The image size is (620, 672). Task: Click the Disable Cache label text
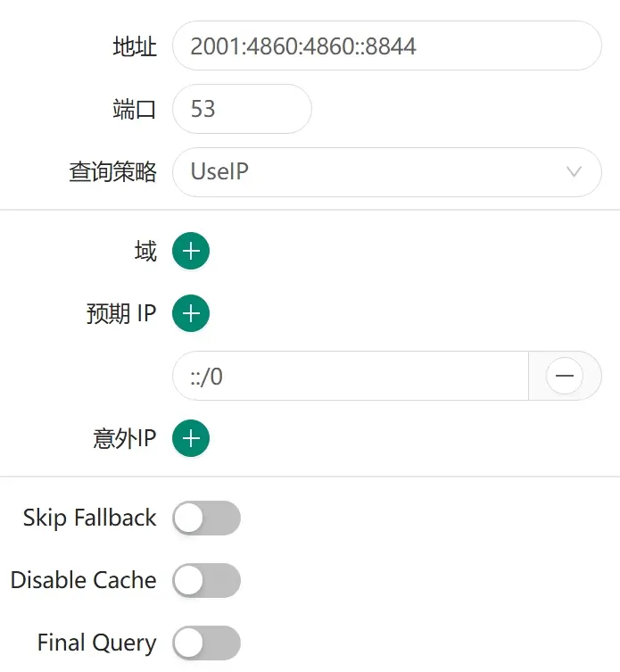tap(84, 581)
